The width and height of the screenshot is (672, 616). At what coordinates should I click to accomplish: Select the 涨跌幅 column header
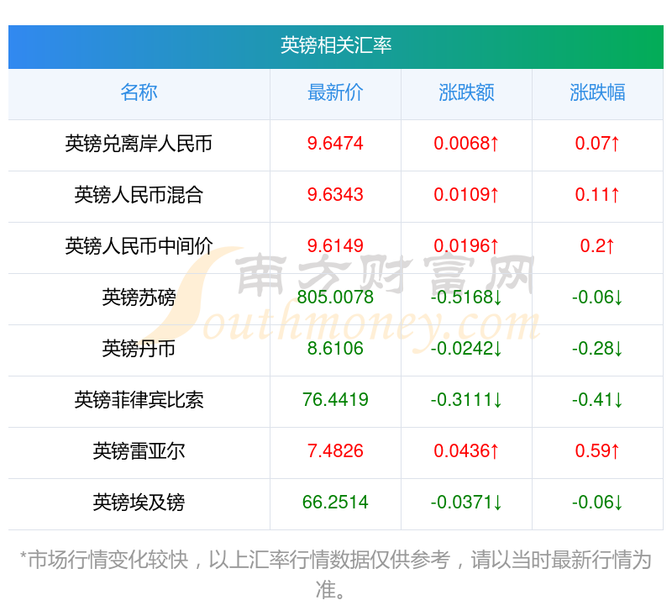pos(597,92)
